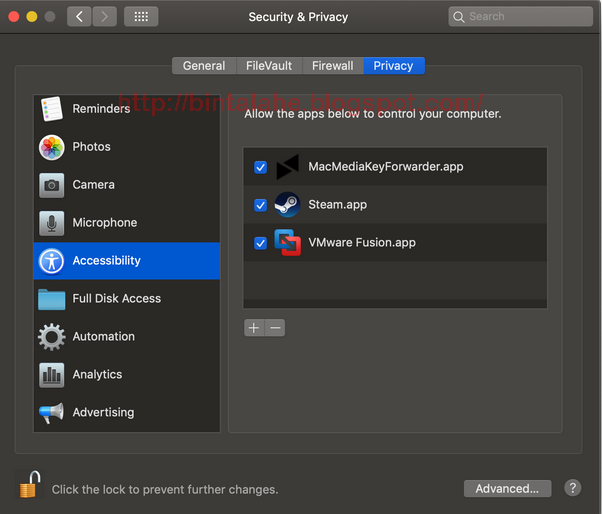Close window with red button
The image size is (602, 514).
(x=14, y=17)
